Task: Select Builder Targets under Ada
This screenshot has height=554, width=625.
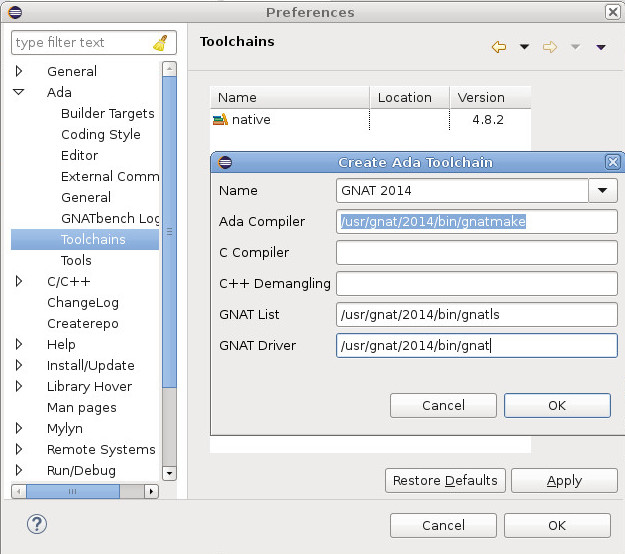Action: click(108, 114)
